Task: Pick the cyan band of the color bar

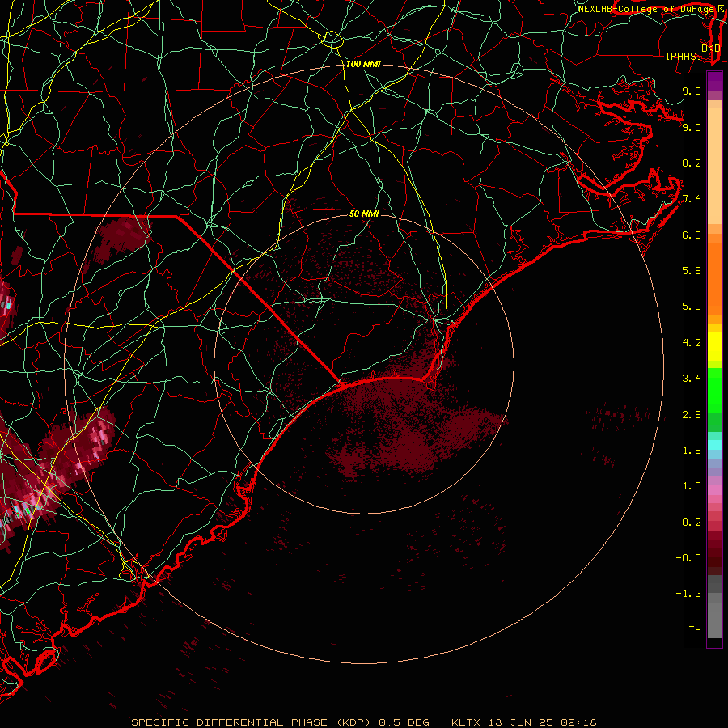Action: coord(714,444)
